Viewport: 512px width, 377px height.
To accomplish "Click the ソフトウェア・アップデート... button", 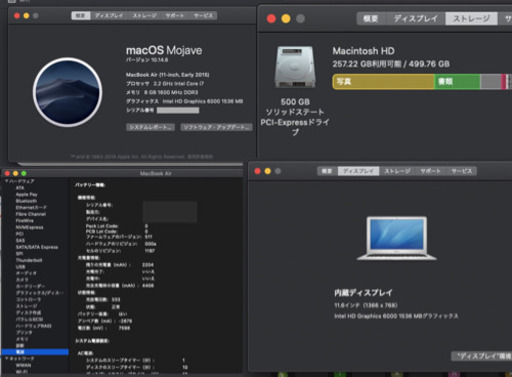I will point(216,127).
